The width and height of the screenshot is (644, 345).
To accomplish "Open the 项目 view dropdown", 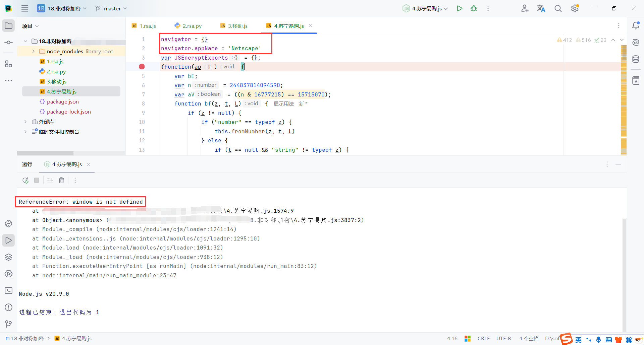I will tap(30, 26).
